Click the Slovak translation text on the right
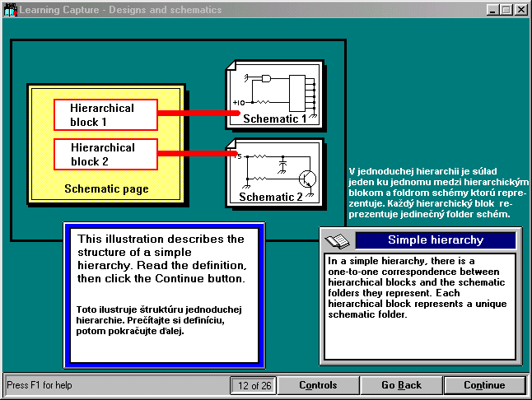532x400 pixels. [x=431, y=193]
